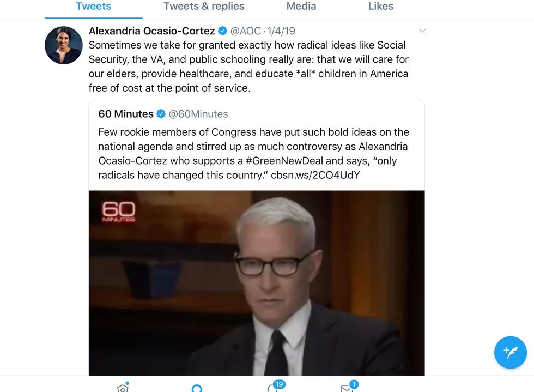Open the Home tab icon
Viewport: 534px width, 392px height.
(123, 387)
